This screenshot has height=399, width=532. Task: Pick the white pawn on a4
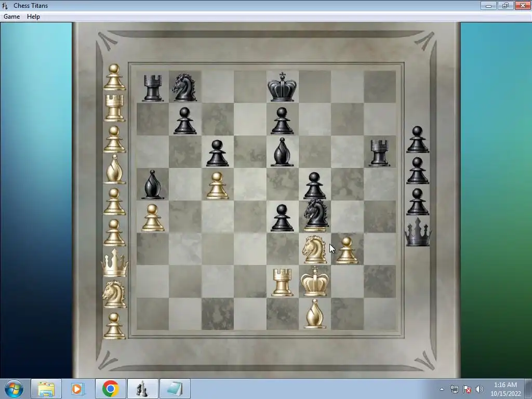click(153, 218)
